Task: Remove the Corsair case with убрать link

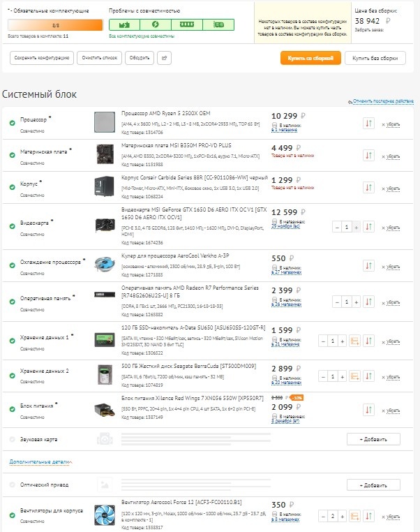Action: [x=393, y=189]
